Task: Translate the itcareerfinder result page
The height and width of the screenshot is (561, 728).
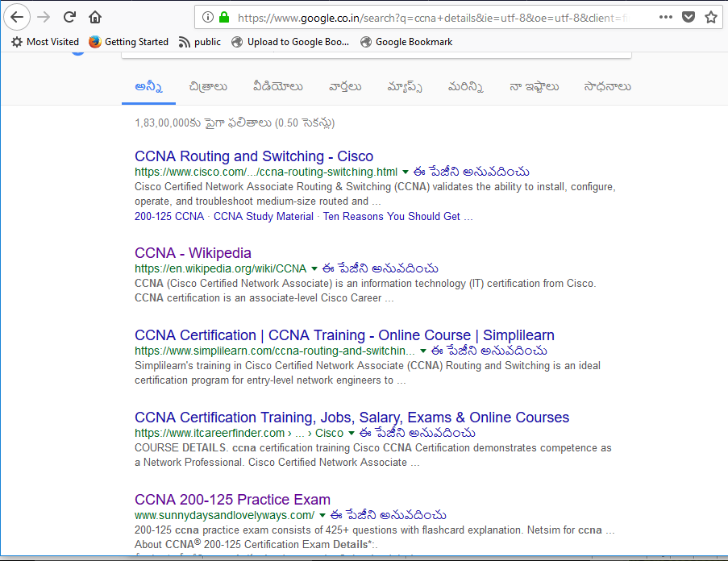Action: tap(418, 433)
